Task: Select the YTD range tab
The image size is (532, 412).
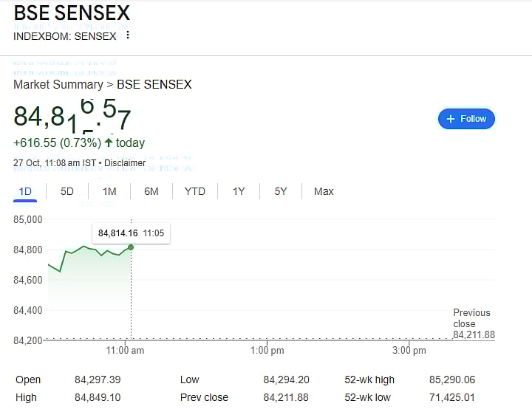Action: pos(194,192)
